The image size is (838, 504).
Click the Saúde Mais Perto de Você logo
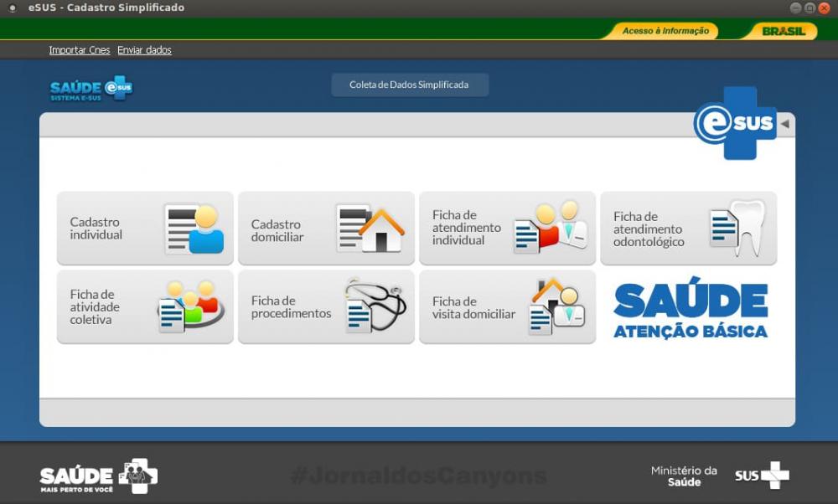pos(99,476)
